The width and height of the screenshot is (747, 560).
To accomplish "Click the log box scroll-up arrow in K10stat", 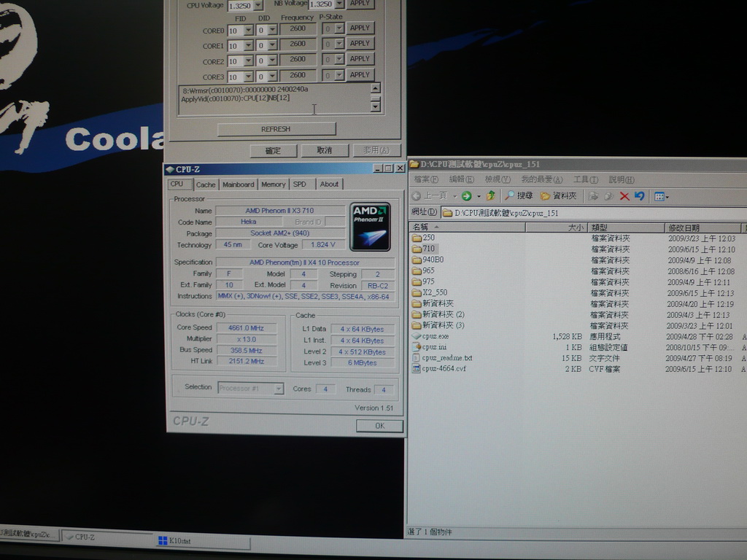I will pyautogui.click(x=376, y=88).
